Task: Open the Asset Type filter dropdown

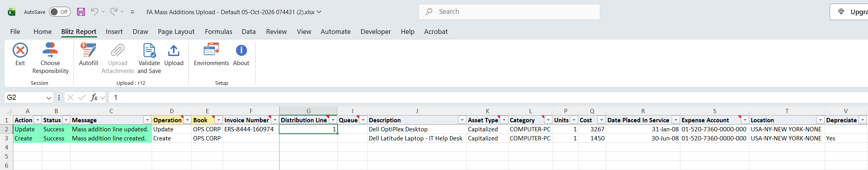Action: click(x=504, y=120)
